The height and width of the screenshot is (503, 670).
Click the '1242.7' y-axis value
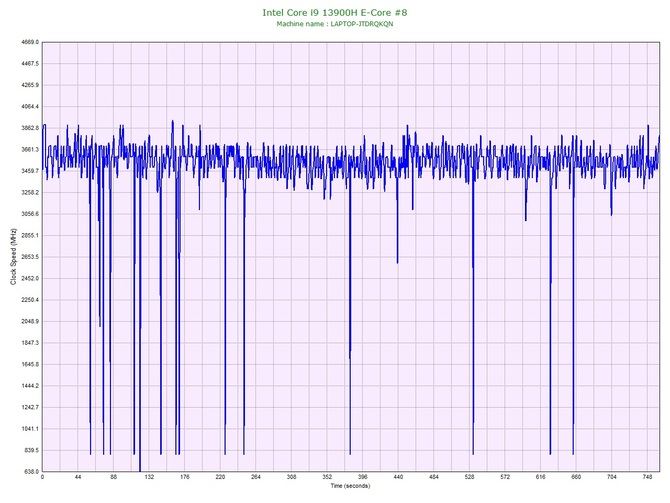pyautogui.click(x=29, y=407)
